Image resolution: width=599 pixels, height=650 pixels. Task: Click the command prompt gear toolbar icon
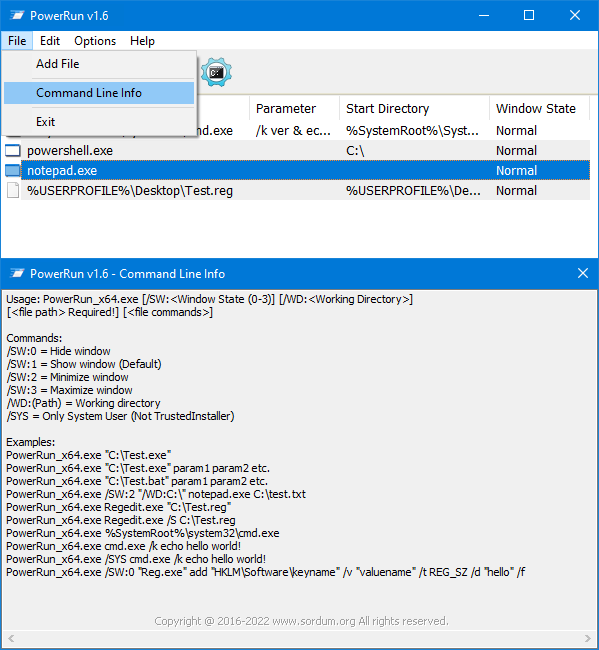[x=216, y=73]
